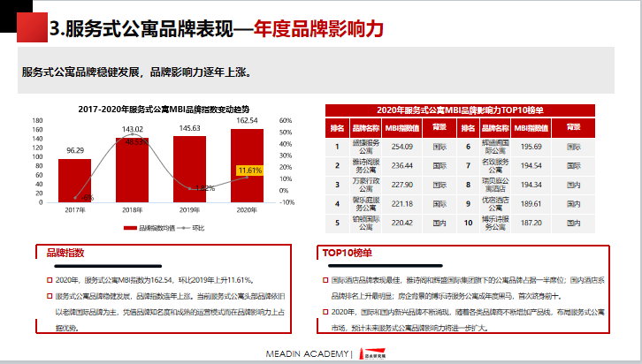Click the yellow 11.61% data label

pos(250,170)
